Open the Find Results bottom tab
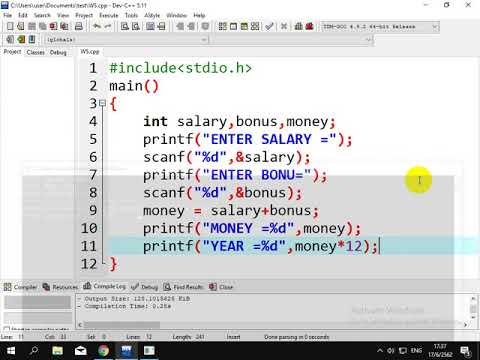Image resolution: width=480 pixels, height=360 pixels. click(184, 287)
